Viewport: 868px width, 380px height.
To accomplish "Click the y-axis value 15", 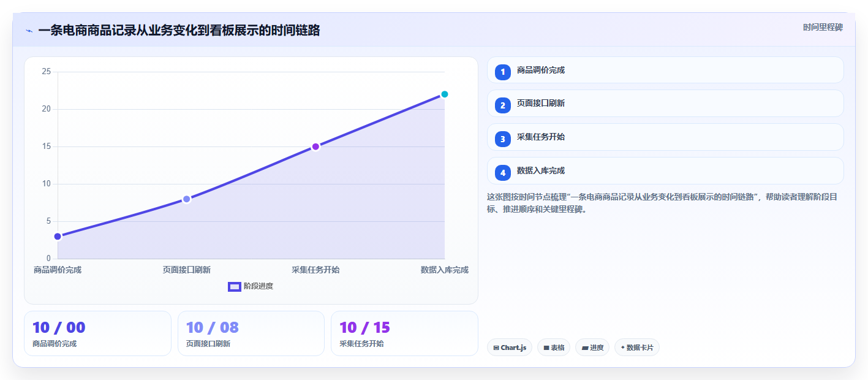I will tap(46, 146).
